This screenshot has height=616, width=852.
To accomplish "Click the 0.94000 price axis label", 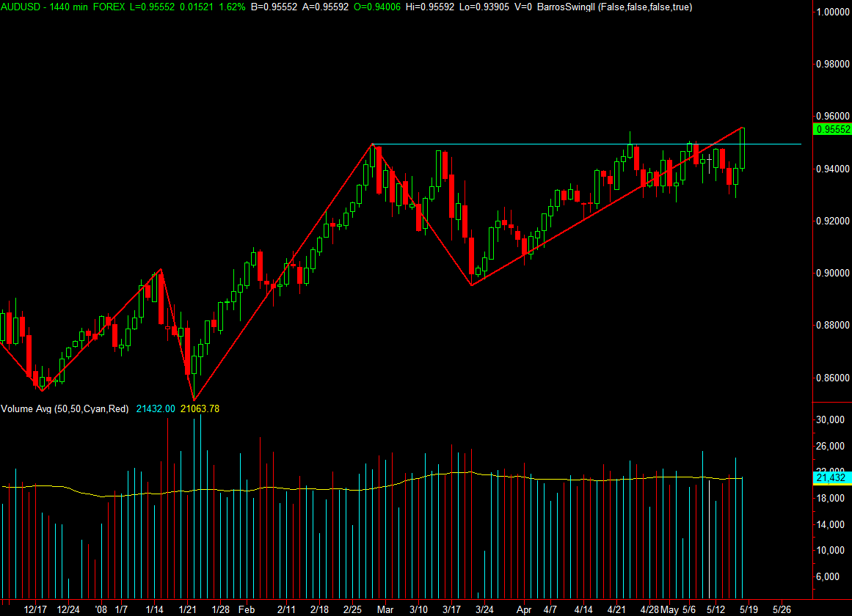I will pyautogui.click(x=833, y=169).
